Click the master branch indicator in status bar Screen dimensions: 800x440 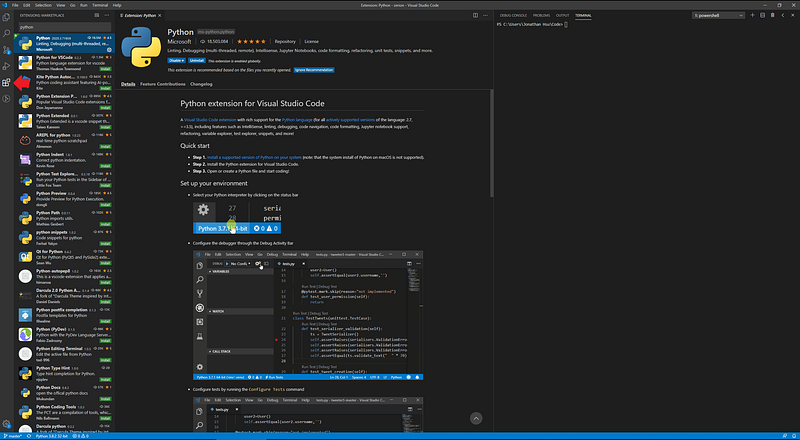tap(12, 436)
